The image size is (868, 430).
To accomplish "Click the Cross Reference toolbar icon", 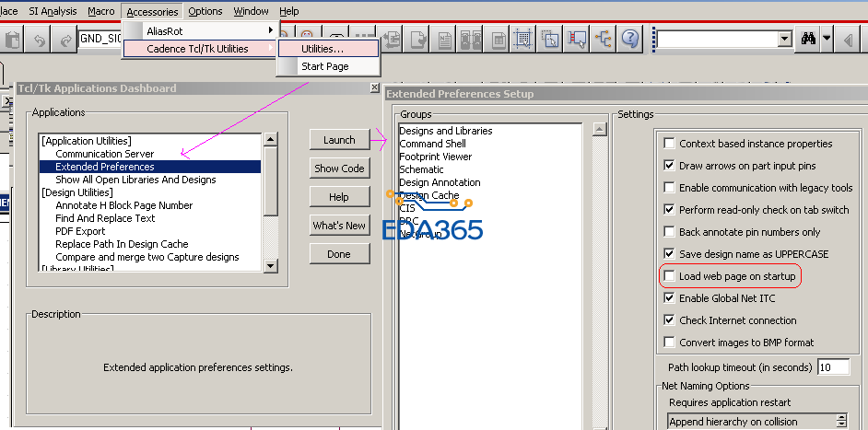I will 471,40.
